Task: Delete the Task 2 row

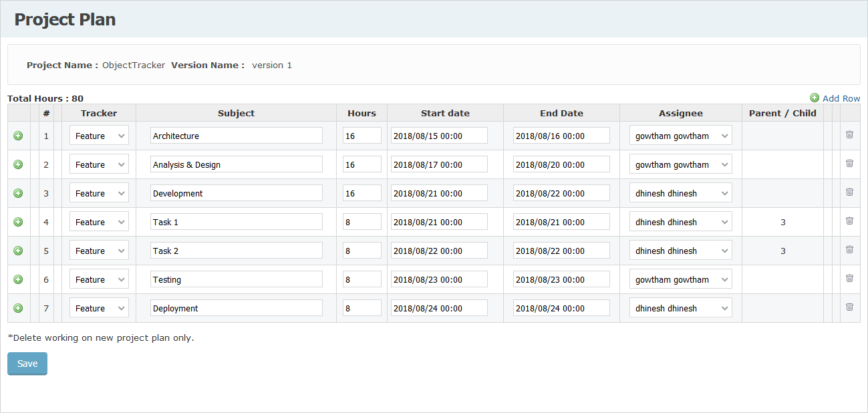Action: tap(849, 249)
